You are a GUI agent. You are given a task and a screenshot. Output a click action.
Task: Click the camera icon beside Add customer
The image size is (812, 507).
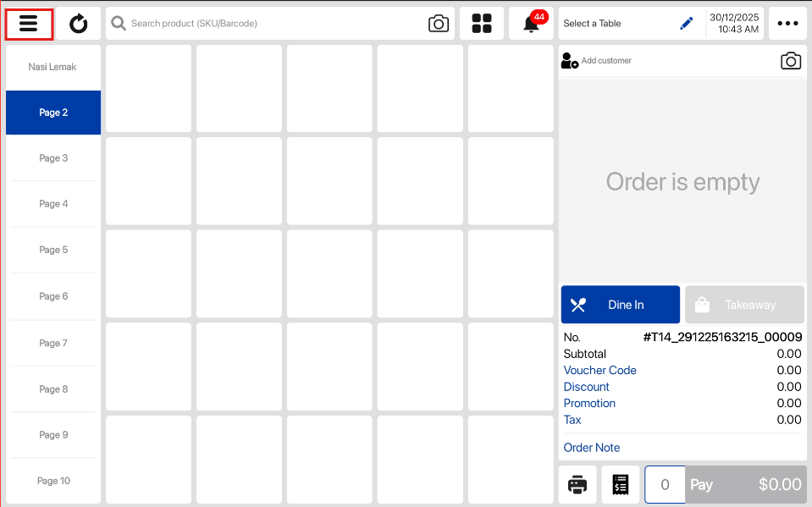click(790, 61)
